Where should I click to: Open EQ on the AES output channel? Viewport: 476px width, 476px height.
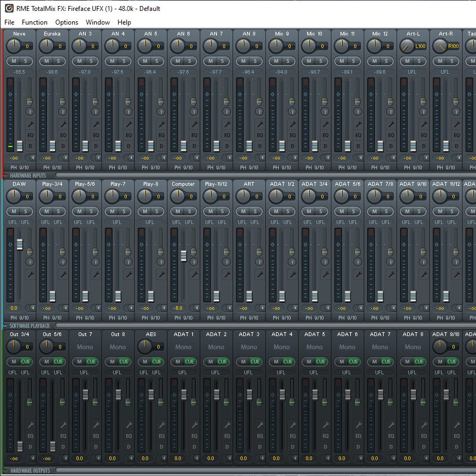161,436
